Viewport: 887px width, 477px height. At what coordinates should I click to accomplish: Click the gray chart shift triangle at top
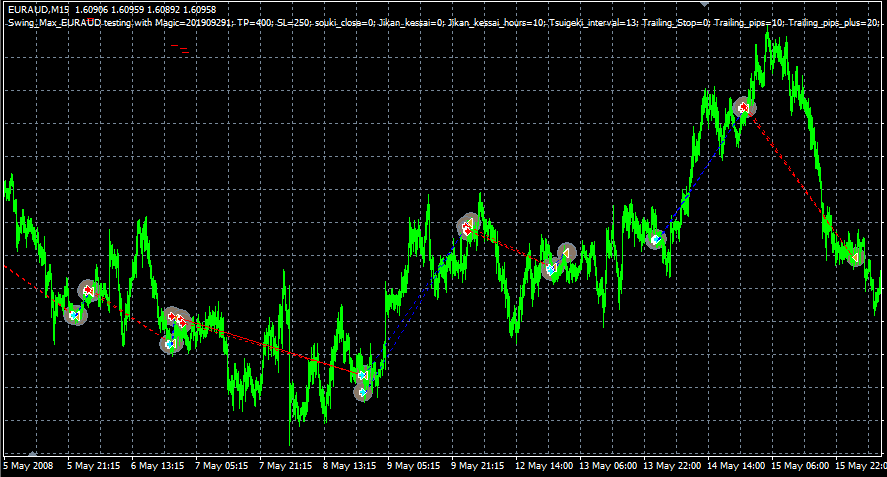click(x=704, y=4)
